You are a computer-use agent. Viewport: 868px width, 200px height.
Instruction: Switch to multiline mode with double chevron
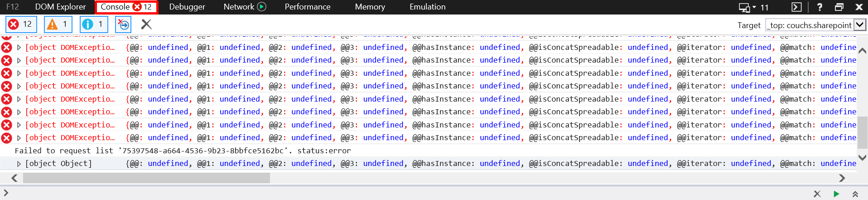(x=855, y=194)
